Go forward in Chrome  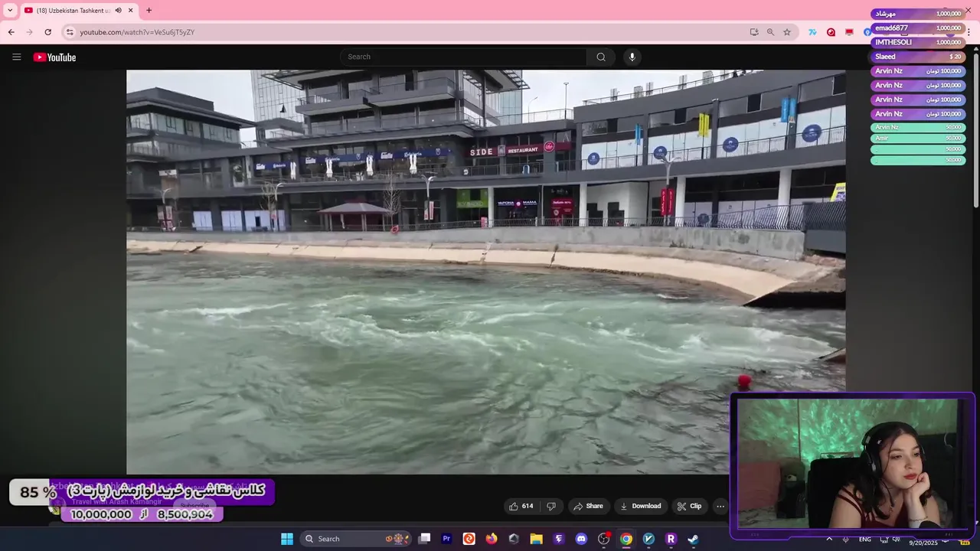coord(29,32)
